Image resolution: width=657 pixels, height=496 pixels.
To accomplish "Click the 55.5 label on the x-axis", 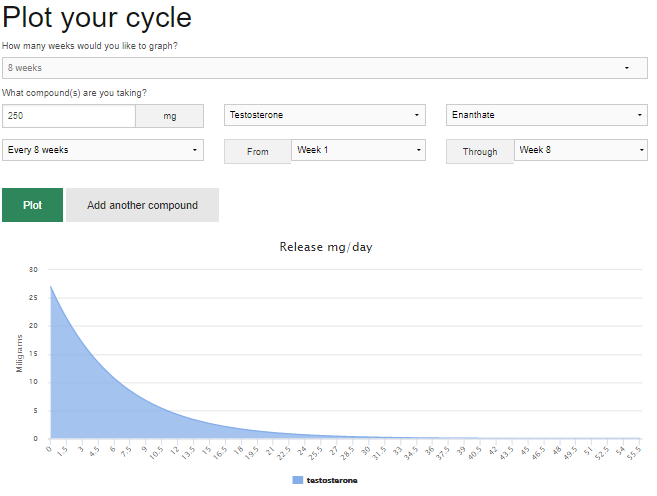I will 634,454.
